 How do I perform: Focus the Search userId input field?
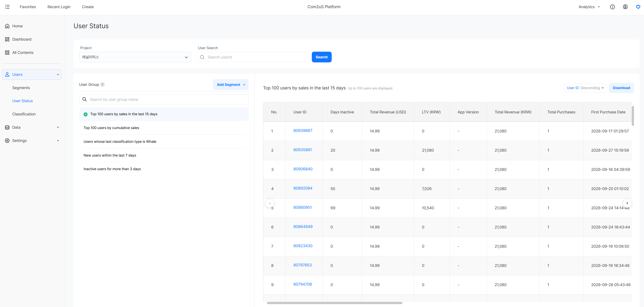click(x=253, y=57)
